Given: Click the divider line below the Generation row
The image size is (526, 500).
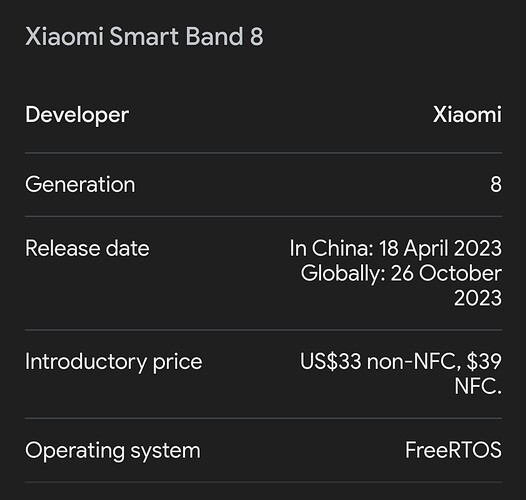Looking at the screenshot, I should [x=263, y=217].
